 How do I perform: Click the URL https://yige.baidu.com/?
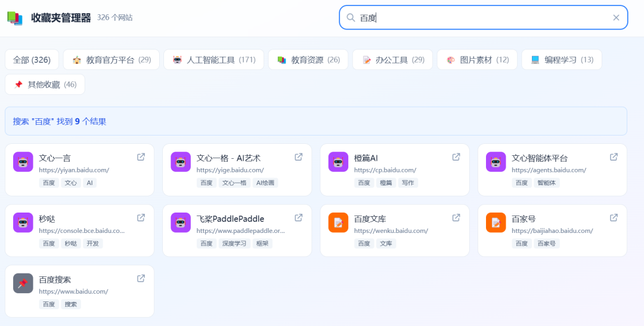coord(230,170)
